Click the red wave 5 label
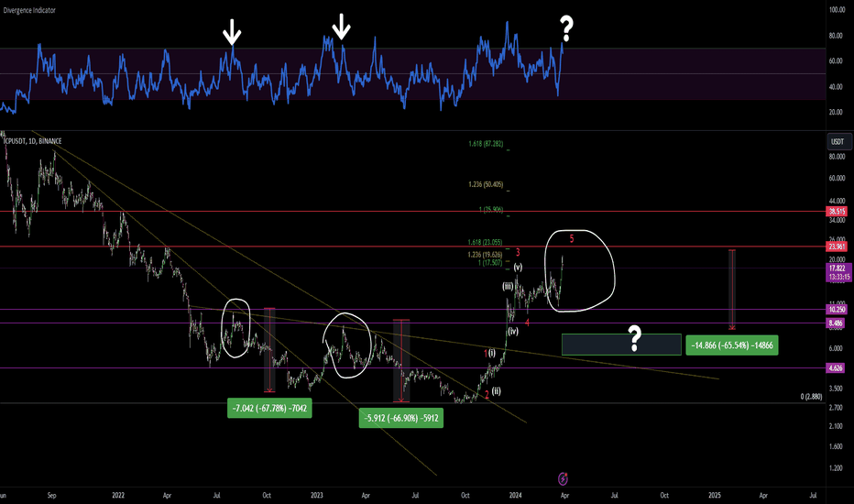The width and height of the screenshot is (854, 504). click(572, 238)
